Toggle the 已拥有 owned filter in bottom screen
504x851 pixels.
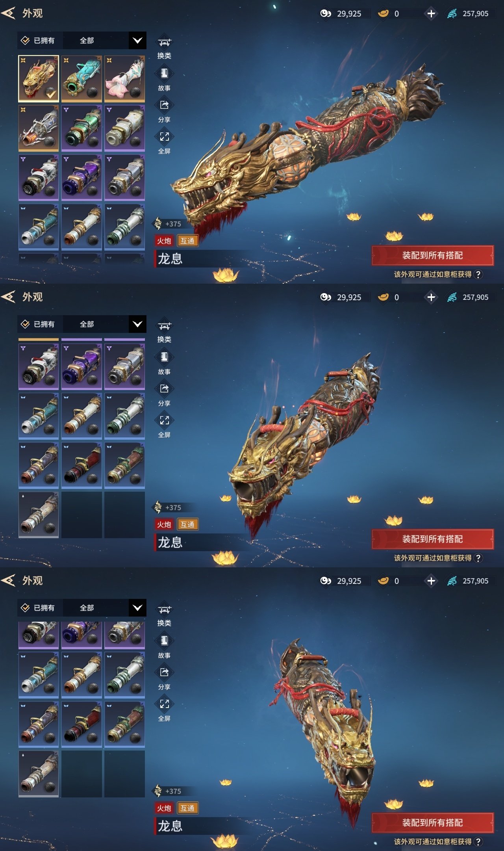(38, 608)
